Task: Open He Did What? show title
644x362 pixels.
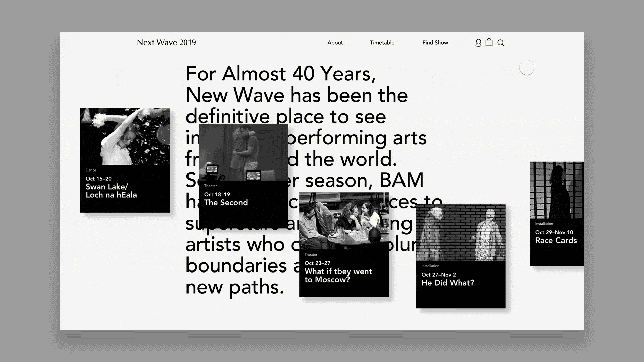Action: pos(447,283)
